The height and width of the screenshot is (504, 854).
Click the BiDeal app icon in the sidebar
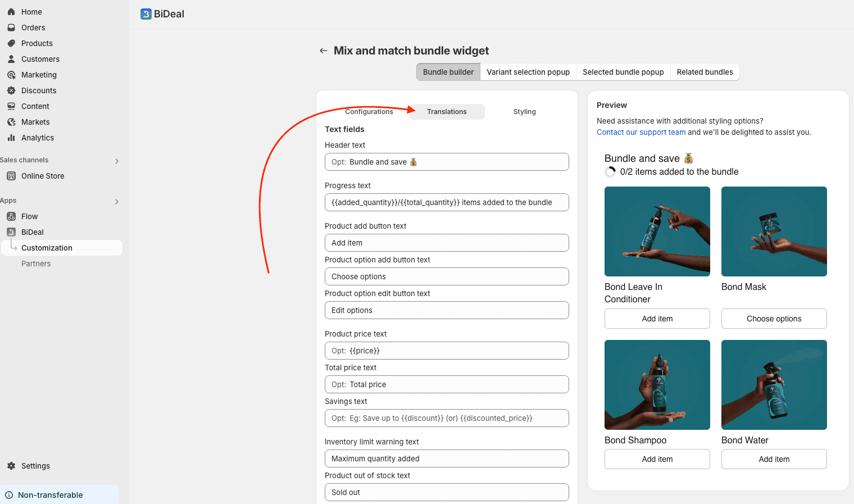[x=11, y=232]
